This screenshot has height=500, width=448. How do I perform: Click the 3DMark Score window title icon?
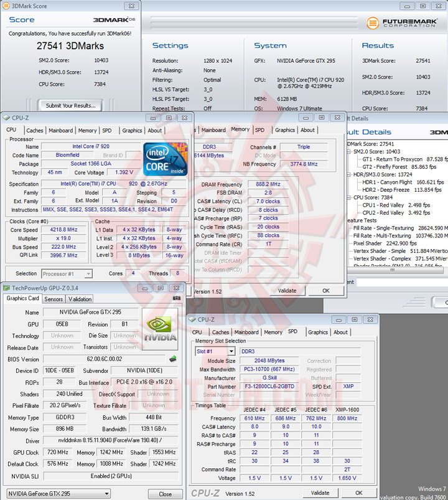click(x=6, y=6)
